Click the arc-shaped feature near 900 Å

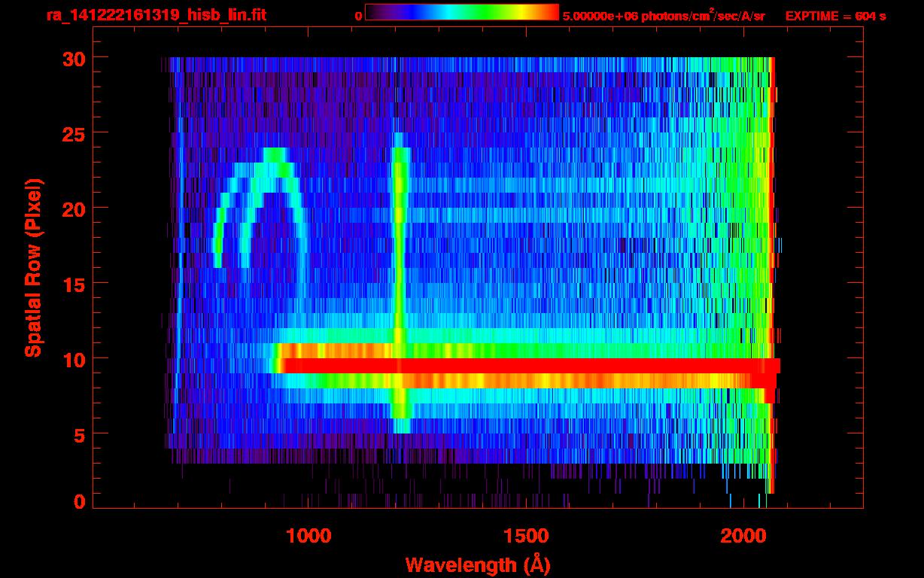tap(260, 207)
